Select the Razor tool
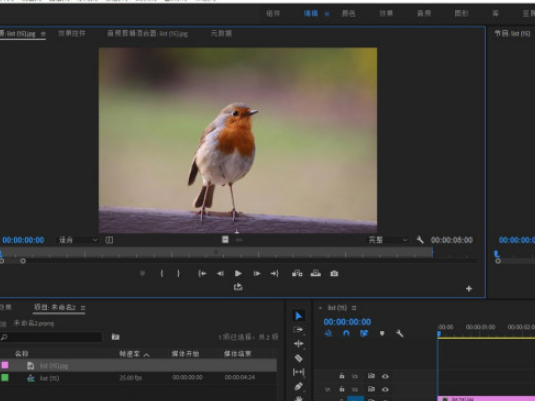 pyautogui.click(x=299, y=358)
